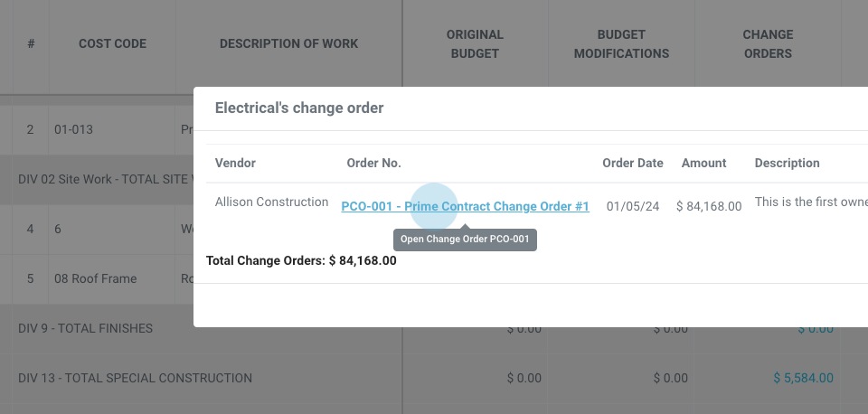The height and width of the screenshot is (414, 868).
Task: Click the Electrical's change order dialog title
Action: (x=299, y=108)
